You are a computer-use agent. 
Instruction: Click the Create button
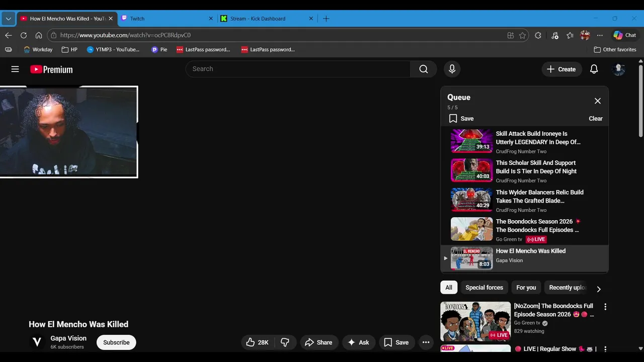561,69
